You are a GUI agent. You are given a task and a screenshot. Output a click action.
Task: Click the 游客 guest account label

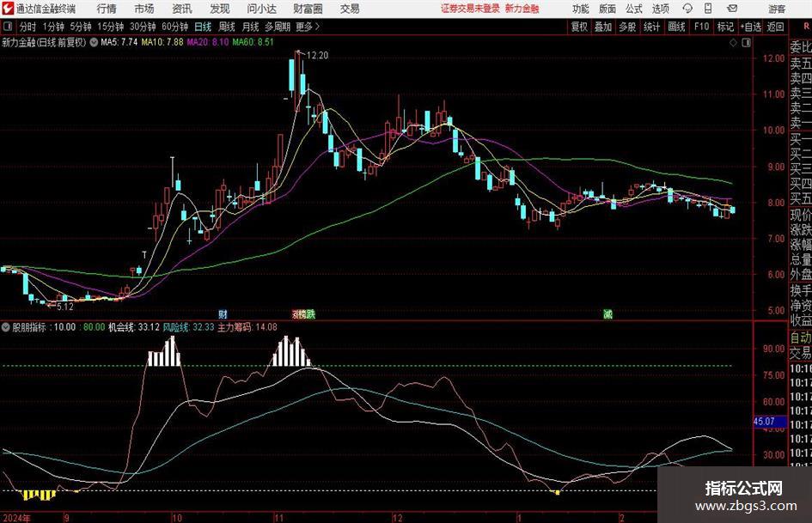point(777,9)
